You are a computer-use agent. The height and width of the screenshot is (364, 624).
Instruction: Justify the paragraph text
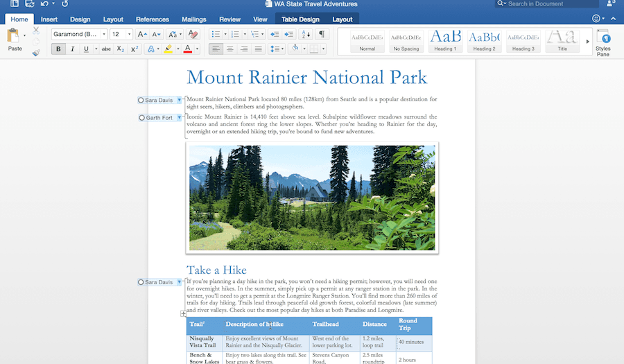coord(259,49)
